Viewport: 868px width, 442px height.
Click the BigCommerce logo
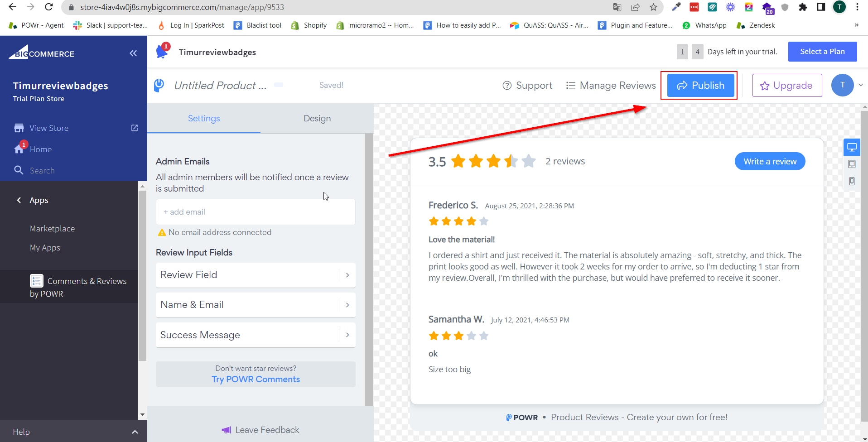pyautogui.click(x=42, y=53)
